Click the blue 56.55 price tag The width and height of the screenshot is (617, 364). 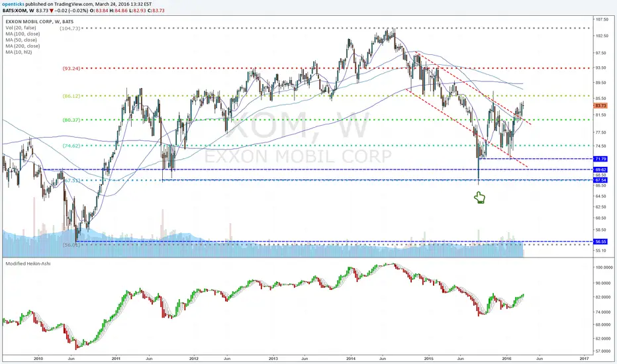coord(600,242)
